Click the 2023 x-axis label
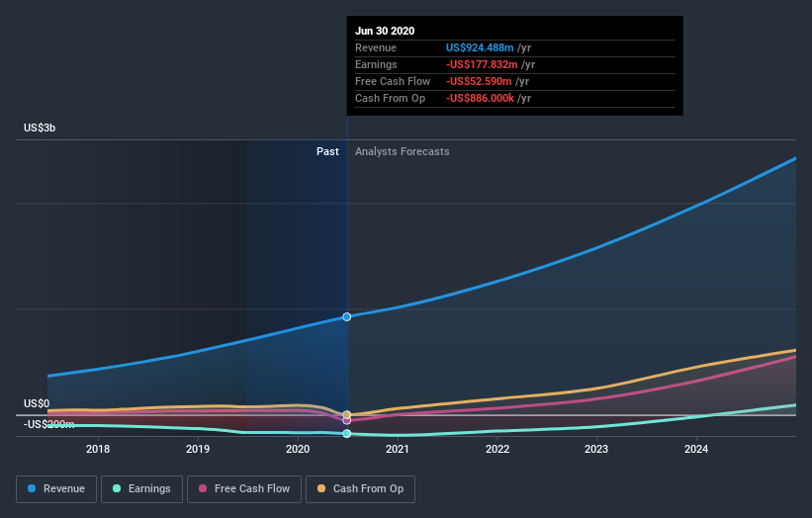The width and height of the screenshot is (812, 518). coord(596,449)
